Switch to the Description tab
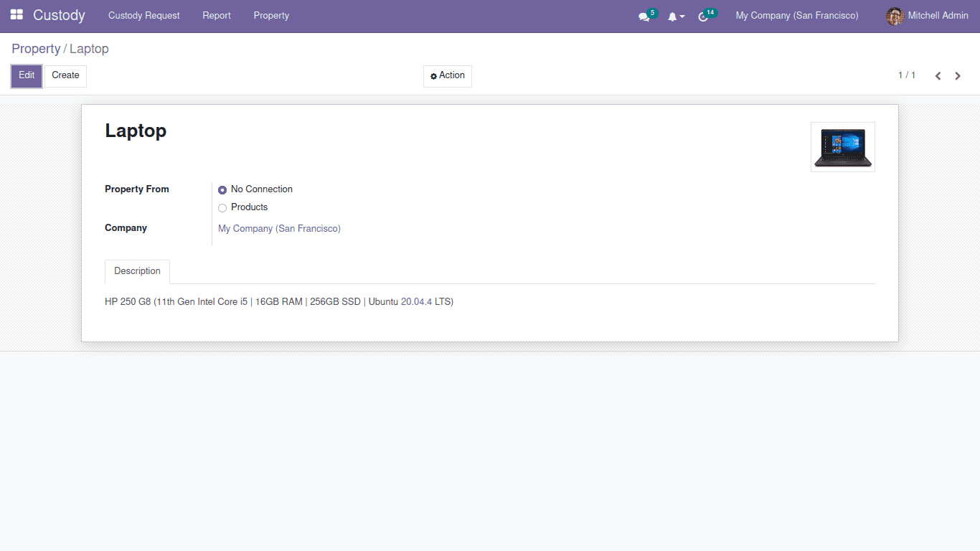Image resolution: width=980 pixels, height=551 pixels. tap(137, 271)
